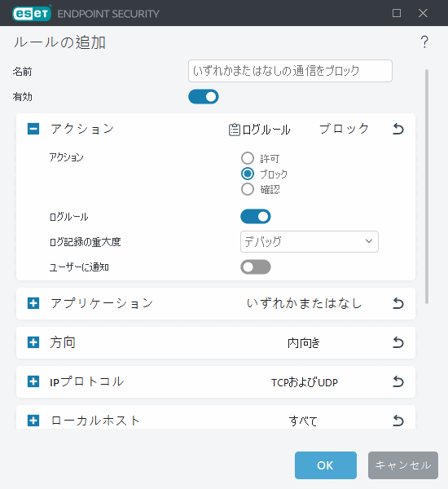This screenshot has height=489, width=448.
Task: Click the ユーザーに通知 label
Action: pos(79,267)
